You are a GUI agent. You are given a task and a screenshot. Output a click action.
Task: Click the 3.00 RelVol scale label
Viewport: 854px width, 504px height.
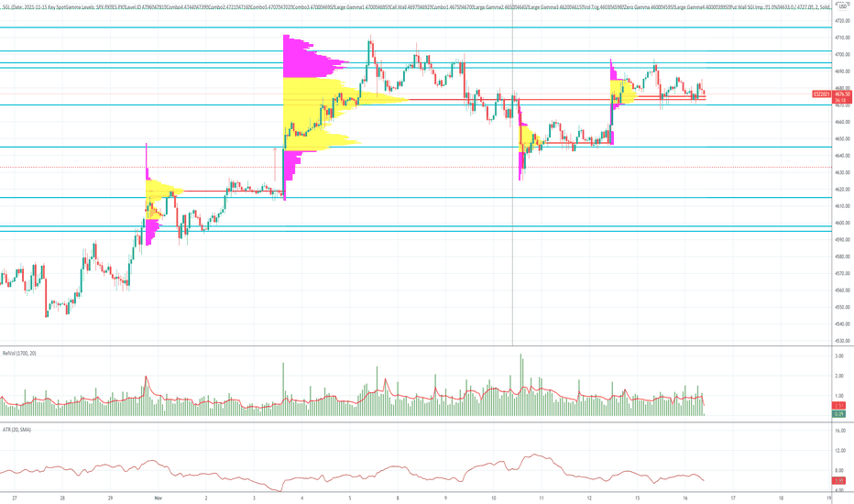839,356
